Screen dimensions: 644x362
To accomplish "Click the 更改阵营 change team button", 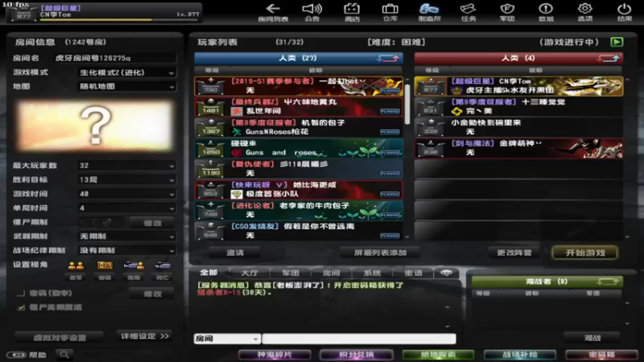I will [x=514, y=253].
